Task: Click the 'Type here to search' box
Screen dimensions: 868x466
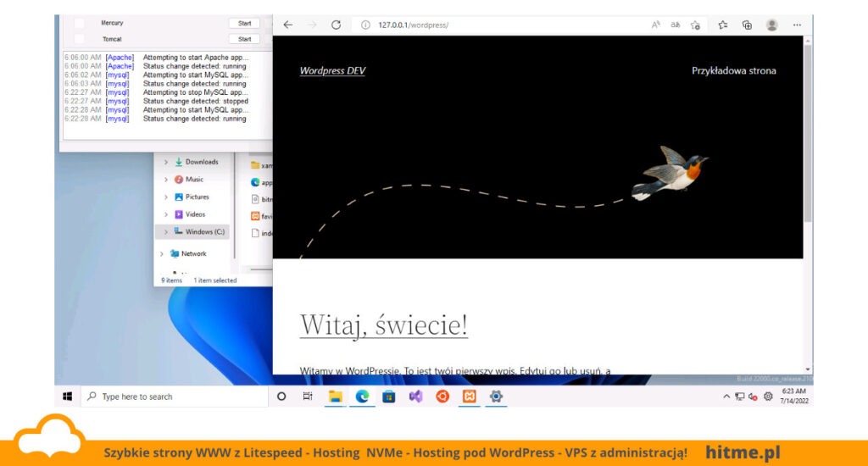Action: tap(175, 397)
